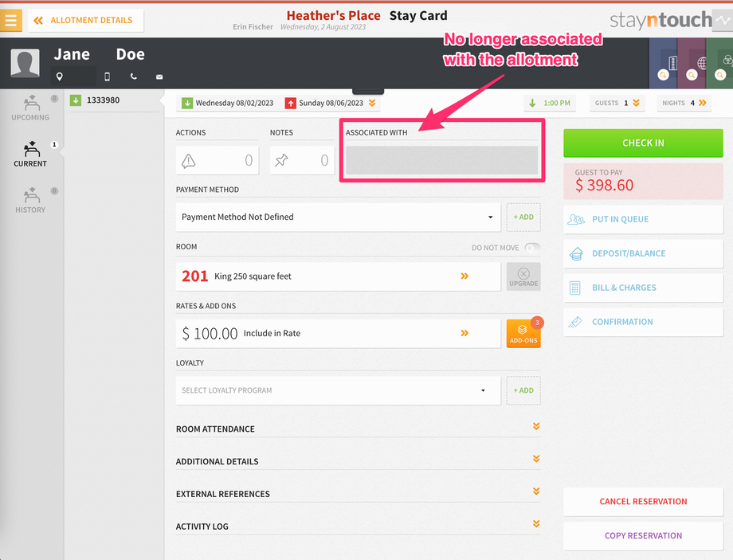Screen dimensions: 733x560
Task: Open the Add-Ons button
Action: click(x=523, y=333)
